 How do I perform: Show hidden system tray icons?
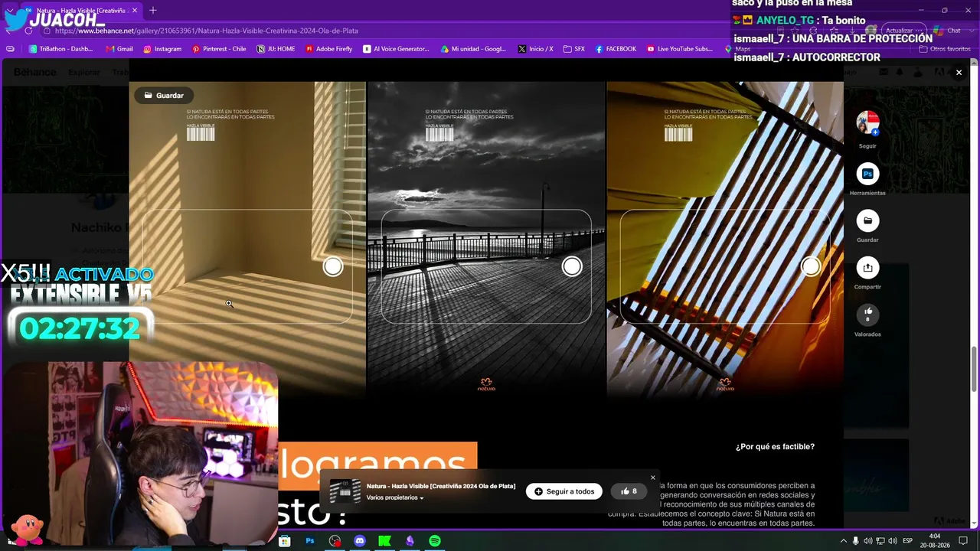843,541
